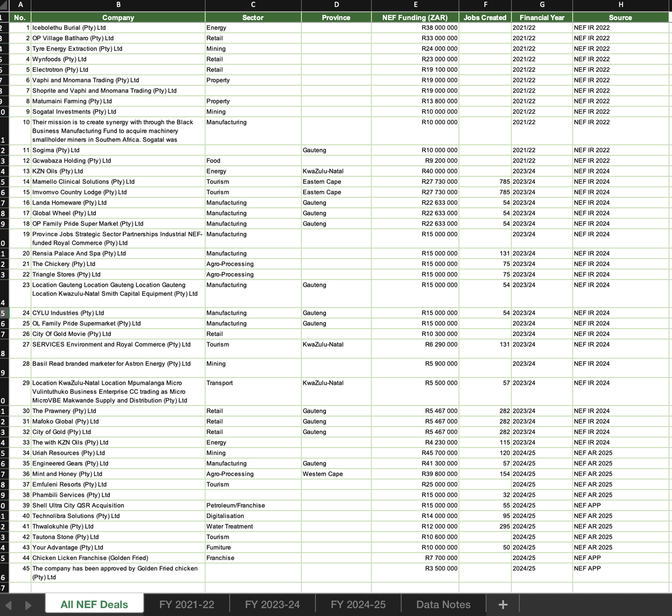The height and width of the screenshot is (616, 672).
Task: Select the 295 jobs created cell
Action: tap(485, 526)
